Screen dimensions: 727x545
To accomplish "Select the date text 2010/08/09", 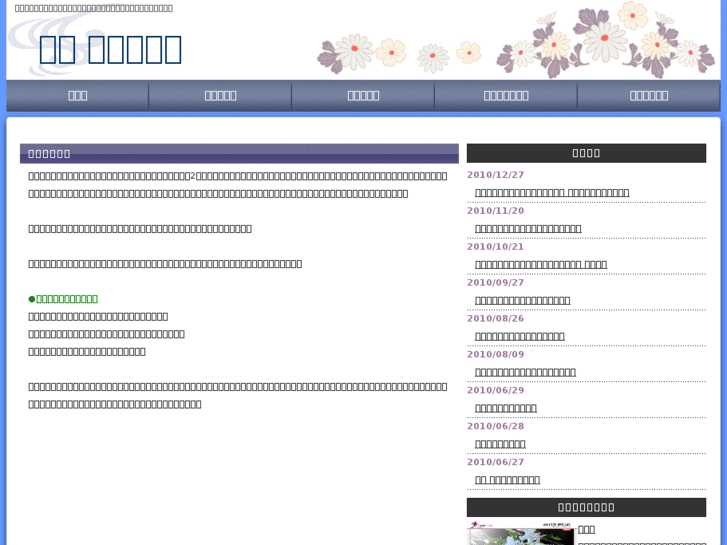I will click(495, 354).
